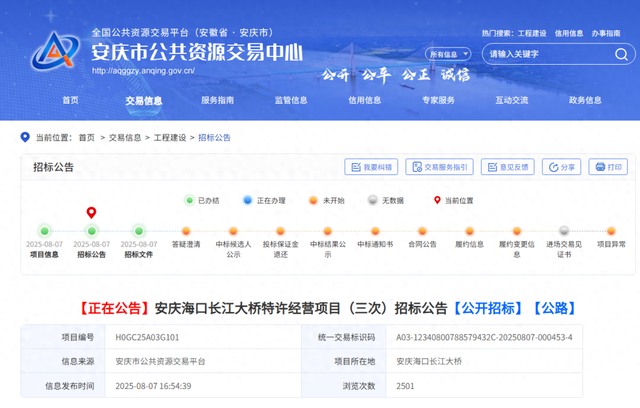Open 信用信息 in the navigation bar
This screenshot has width=640, height=408.
(364, 100)
